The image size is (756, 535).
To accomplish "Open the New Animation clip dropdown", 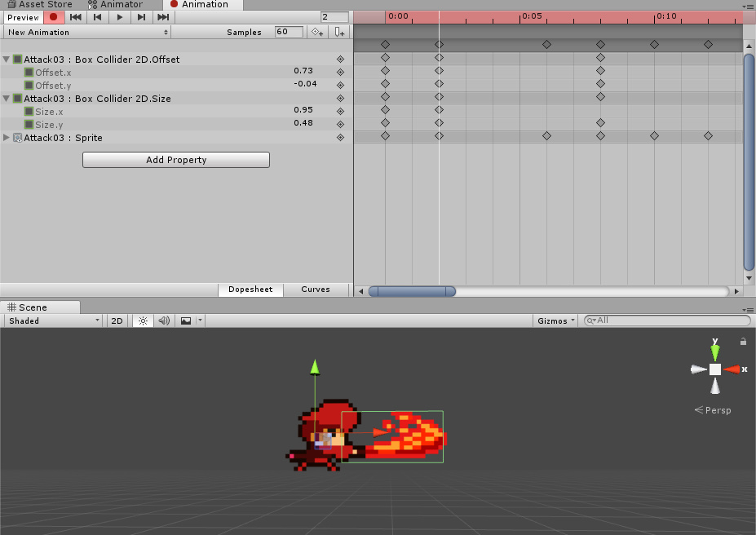I will [86, 33].
